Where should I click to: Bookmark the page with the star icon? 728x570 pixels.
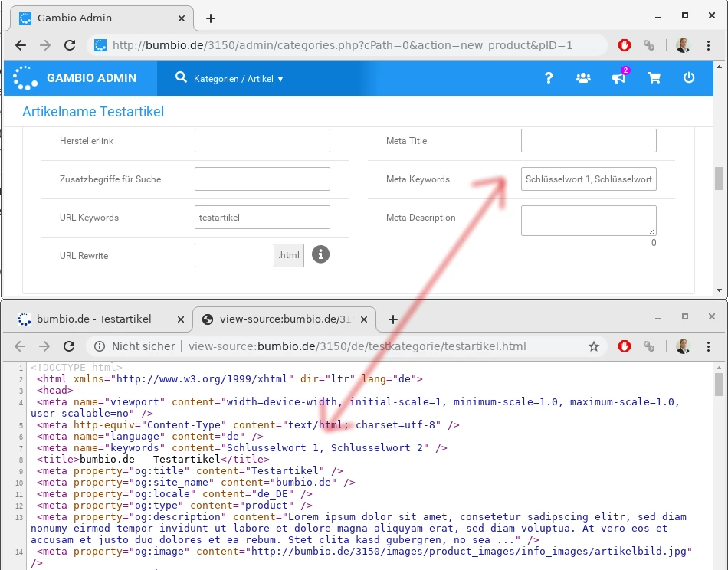pyautogui.click(x=594, y=346)
